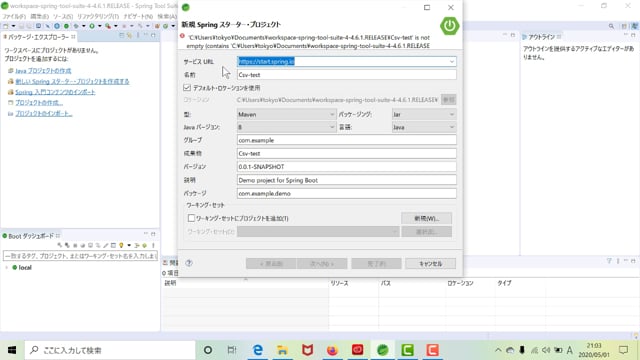Open Spring Tool Suite from Windows taskbar

[382, 350]
